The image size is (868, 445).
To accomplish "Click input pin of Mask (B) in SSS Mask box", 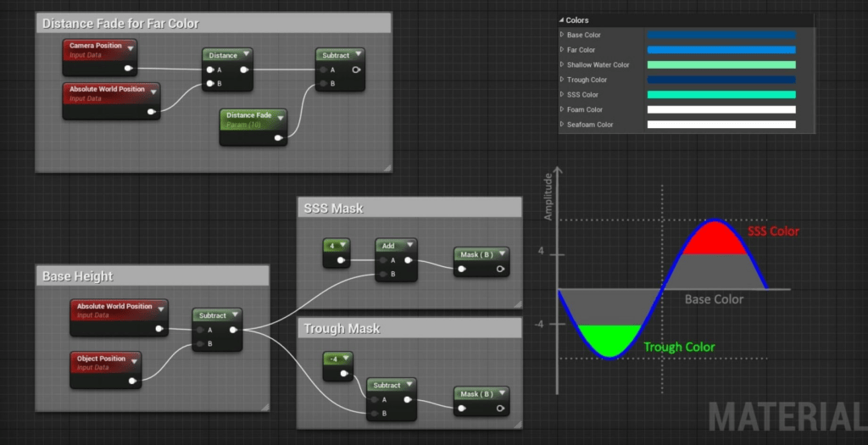I will pyautogui.click(x=462, y=269).
